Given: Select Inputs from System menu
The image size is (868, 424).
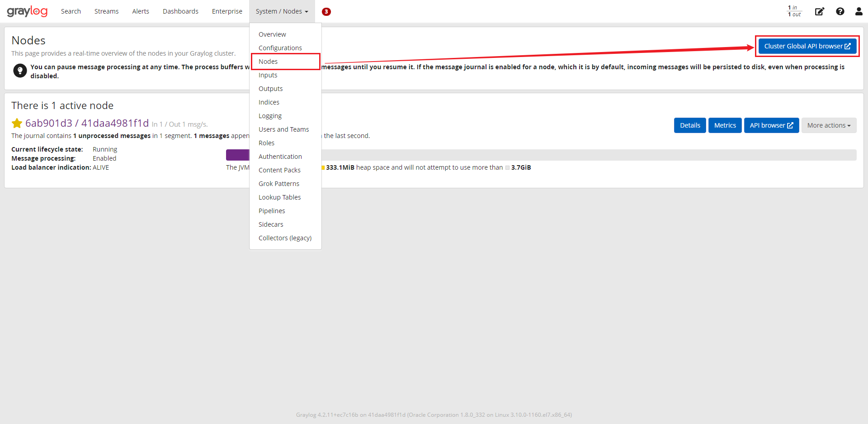Looking at the screenshot, I should [285, 75].
